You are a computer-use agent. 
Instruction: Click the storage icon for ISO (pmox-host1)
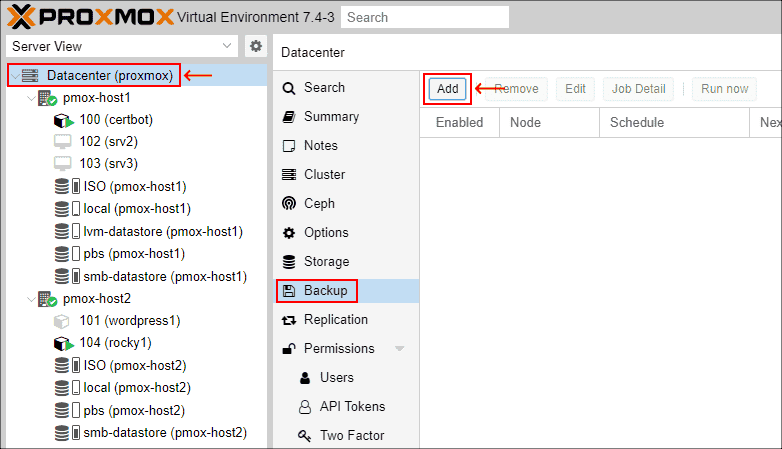(67, 187)
